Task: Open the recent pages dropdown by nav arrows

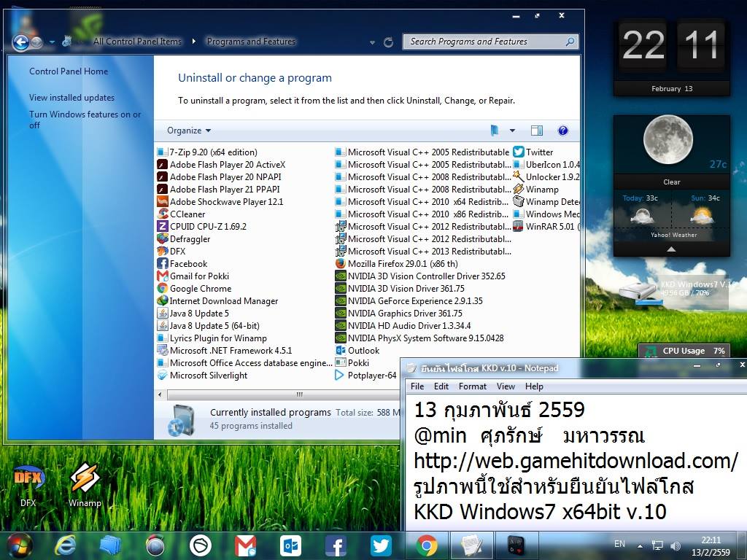Action: click(52, 42)
